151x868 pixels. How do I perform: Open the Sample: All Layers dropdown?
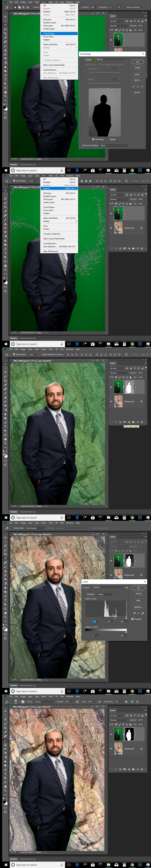[71, 528]
